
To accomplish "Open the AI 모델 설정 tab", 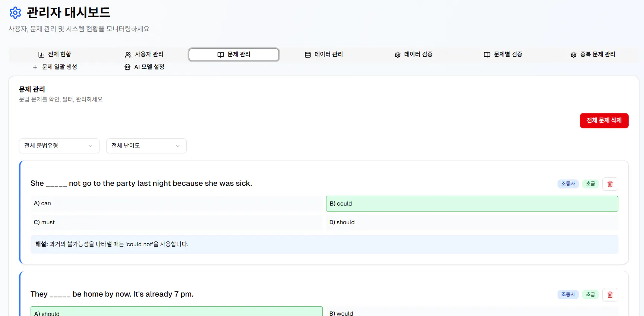I will click(144, 67).
